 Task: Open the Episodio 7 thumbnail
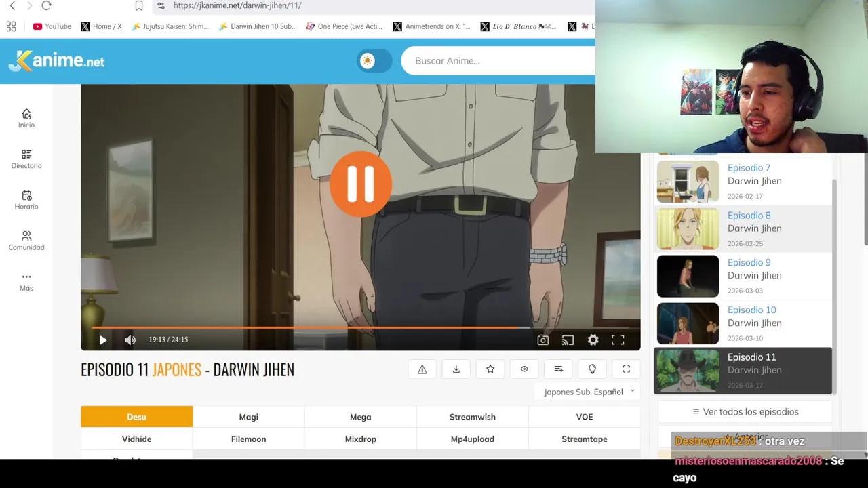click(x=688, y=181)
